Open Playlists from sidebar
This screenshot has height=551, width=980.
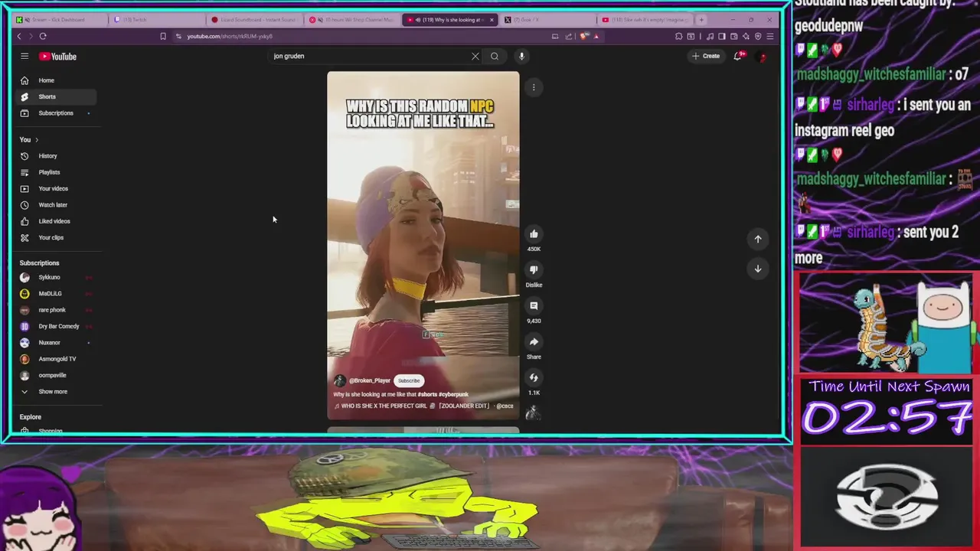(55, 172)
